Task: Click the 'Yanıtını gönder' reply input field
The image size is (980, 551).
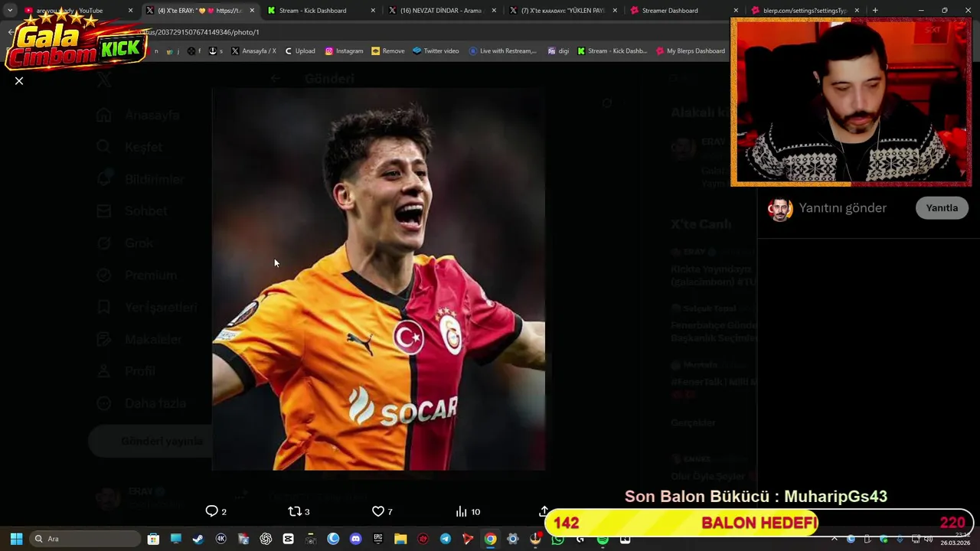Action: pos(842,208)
